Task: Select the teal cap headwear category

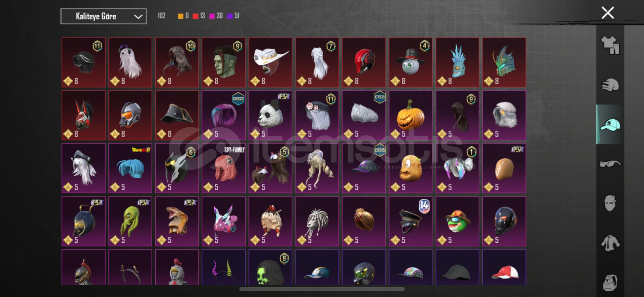Action: point(610,125)
